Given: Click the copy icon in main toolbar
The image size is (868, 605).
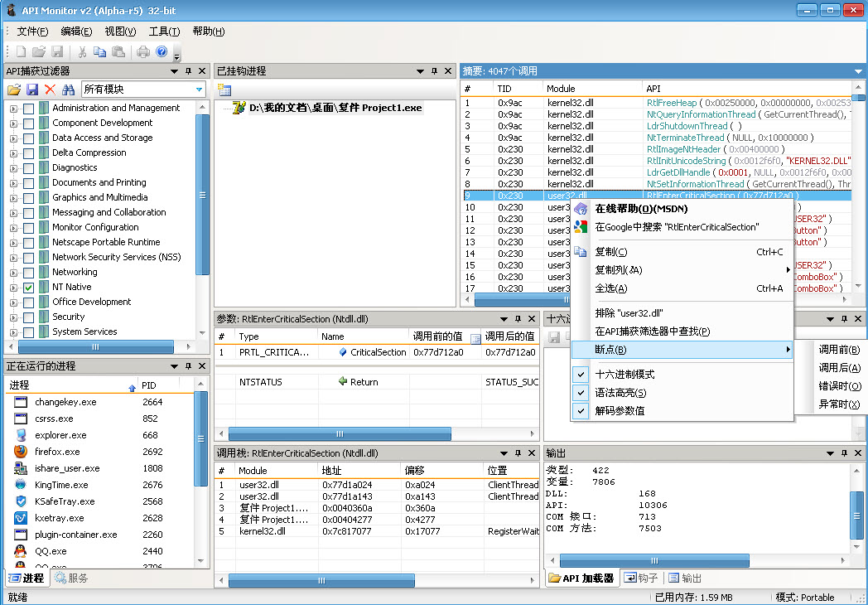Looking at the screenshot, I should click(x=100, y=52).
